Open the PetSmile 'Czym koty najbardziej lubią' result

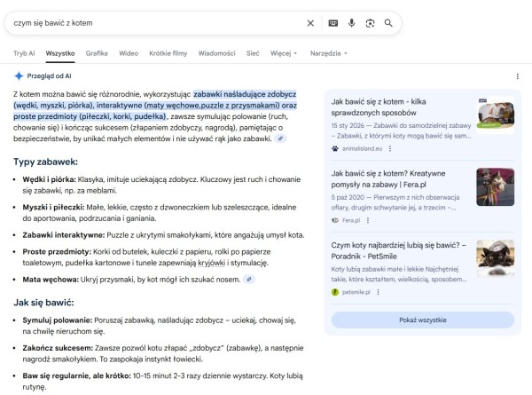(399, 250)
